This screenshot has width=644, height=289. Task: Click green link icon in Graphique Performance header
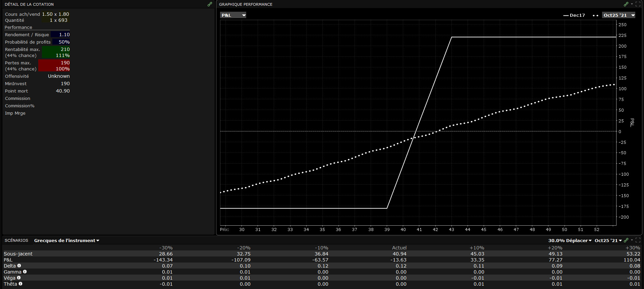626,4
